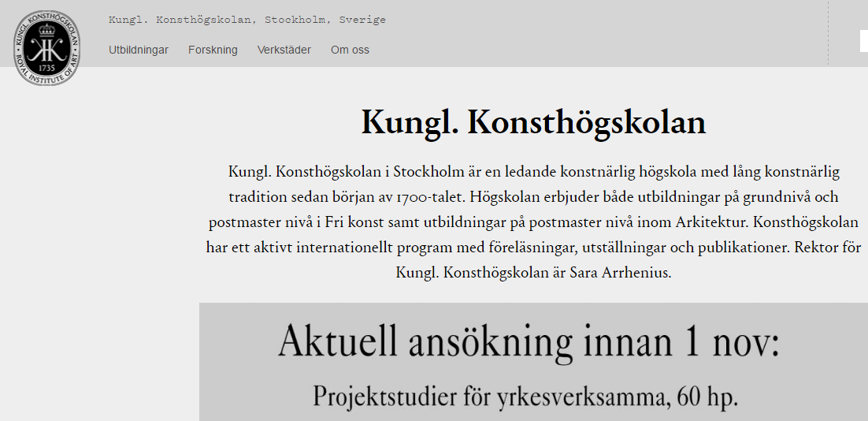Click the year 1735 in the logo

[47, 68]
